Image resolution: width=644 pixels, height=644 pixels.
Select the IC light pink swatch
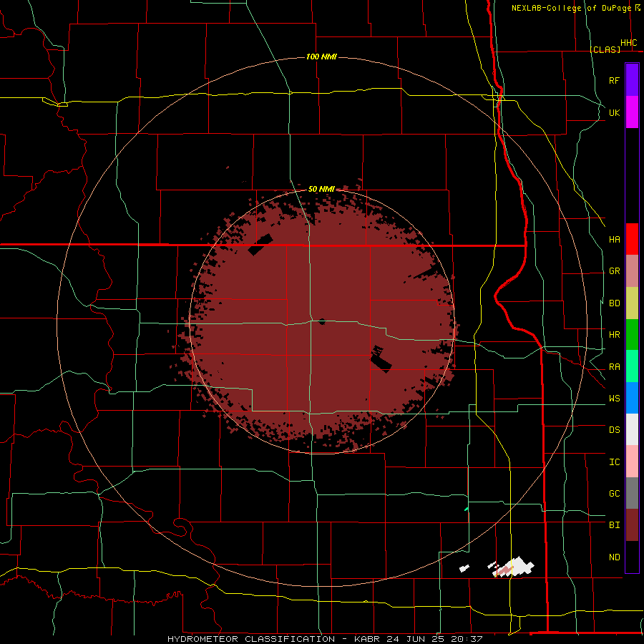(632, 462)
